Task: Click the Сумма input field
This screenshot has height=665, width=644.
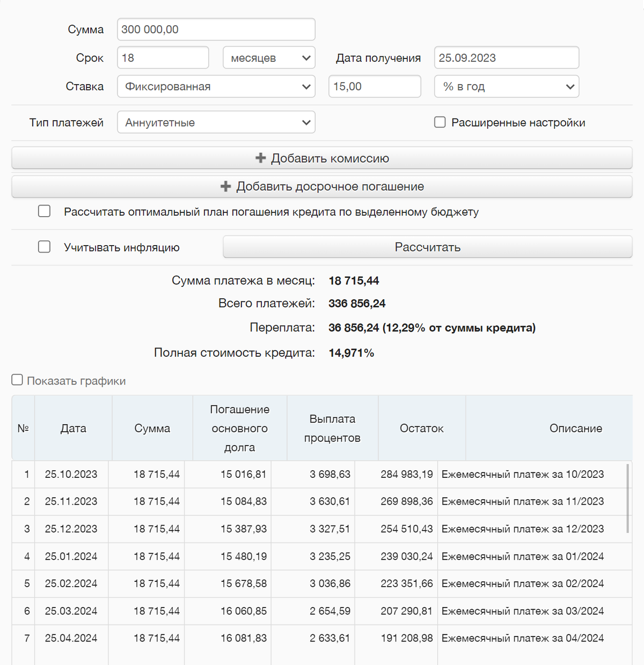Action: [x=216, y=29]
